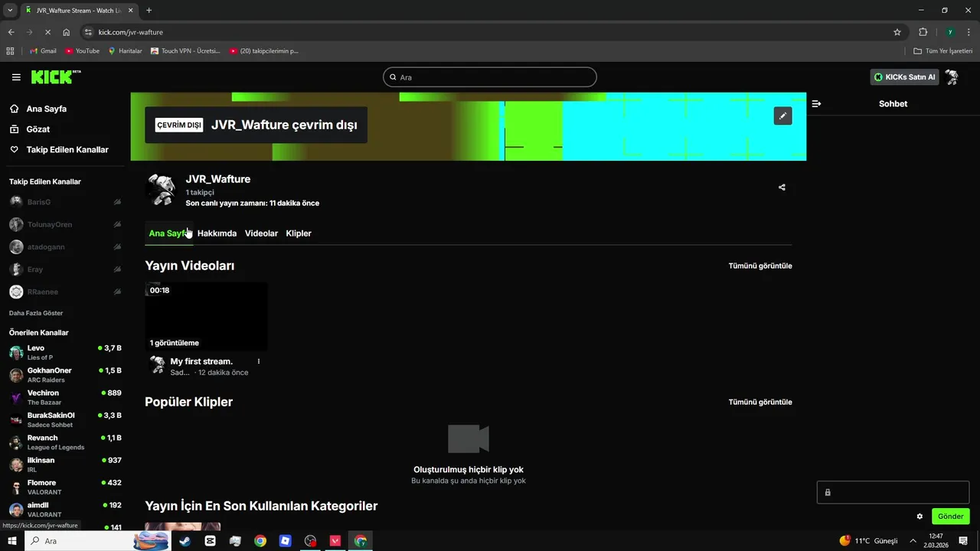Open recommended channel Levo

point(65,353)
